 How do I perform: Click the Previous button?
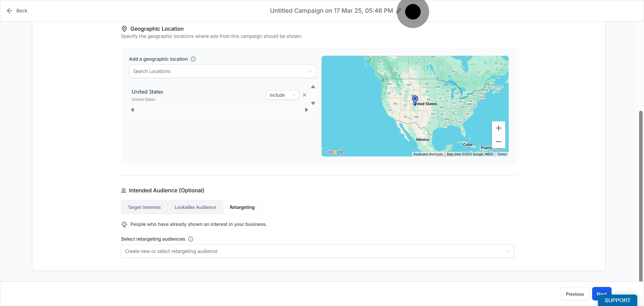(x=574, y=294)
